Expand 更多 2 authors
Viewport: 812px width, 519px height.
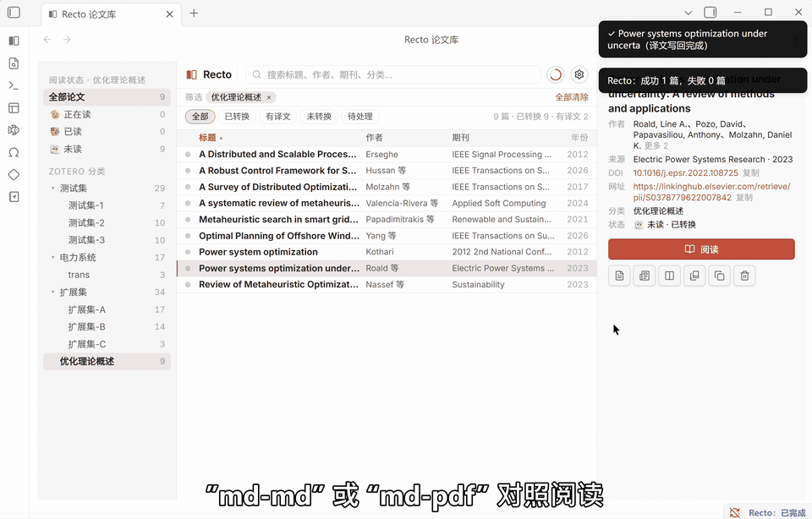click(x=656, y=146)
